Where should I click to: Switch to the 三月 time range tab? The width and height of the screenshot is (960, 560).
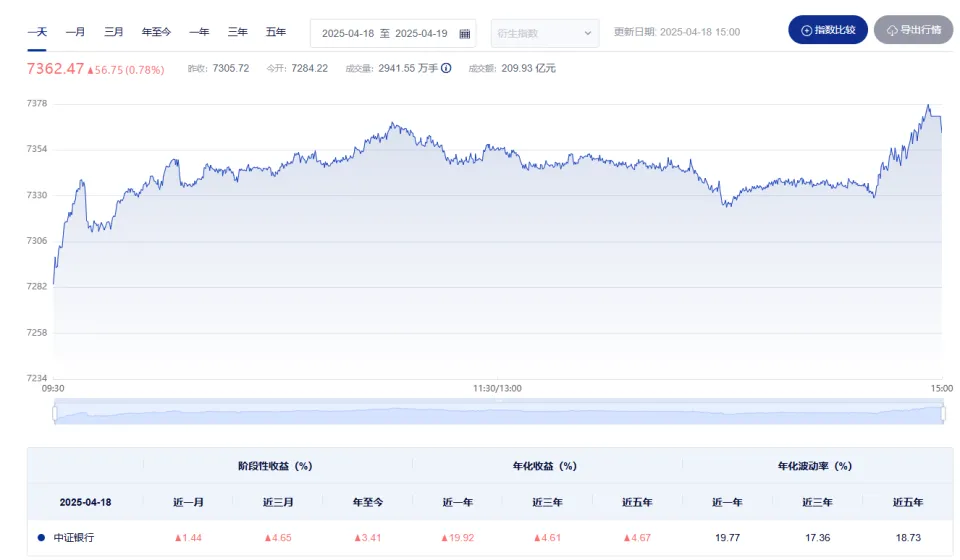click(114, 32)
